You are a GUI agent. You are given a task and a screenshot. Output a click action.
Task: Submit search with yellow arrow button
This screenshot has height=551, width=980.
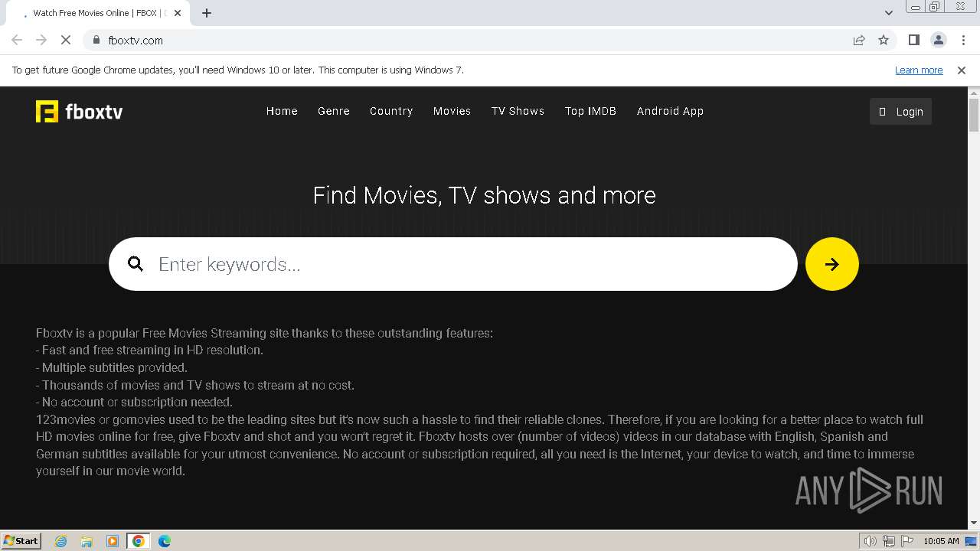coord(832,264)
